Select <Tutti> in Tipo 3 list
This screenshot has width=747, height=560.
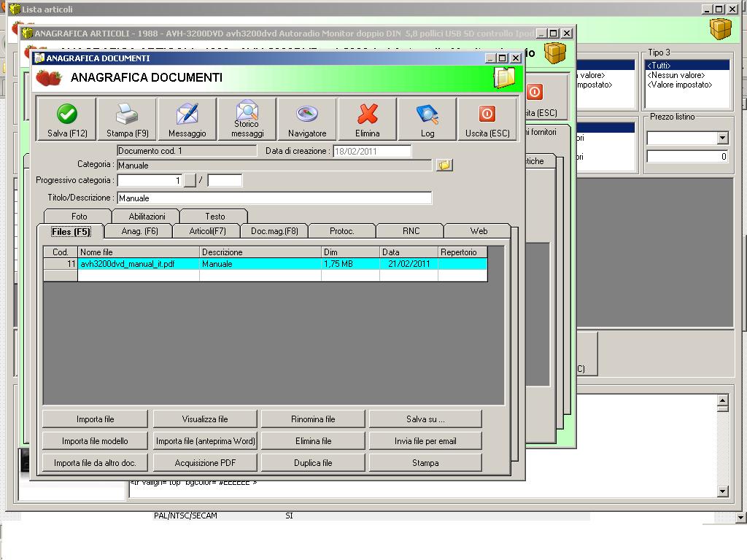click(x=687, y=66)
